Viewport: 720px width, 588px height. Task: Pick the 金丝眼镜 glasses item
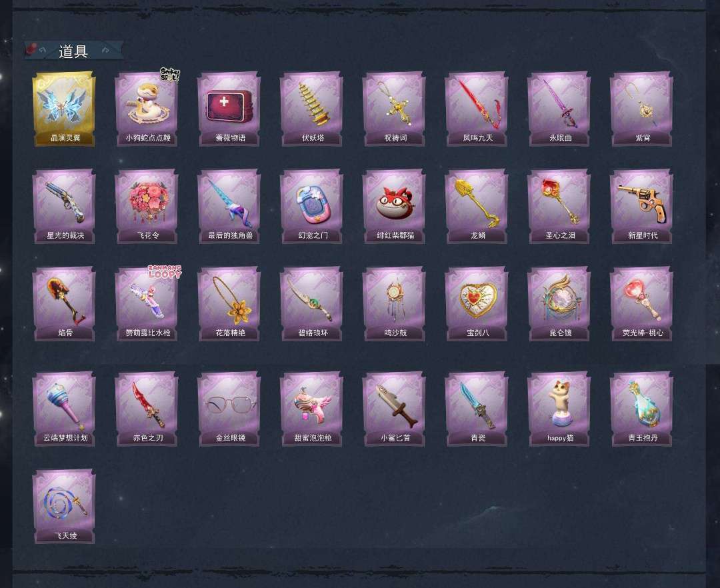[229, 409]
